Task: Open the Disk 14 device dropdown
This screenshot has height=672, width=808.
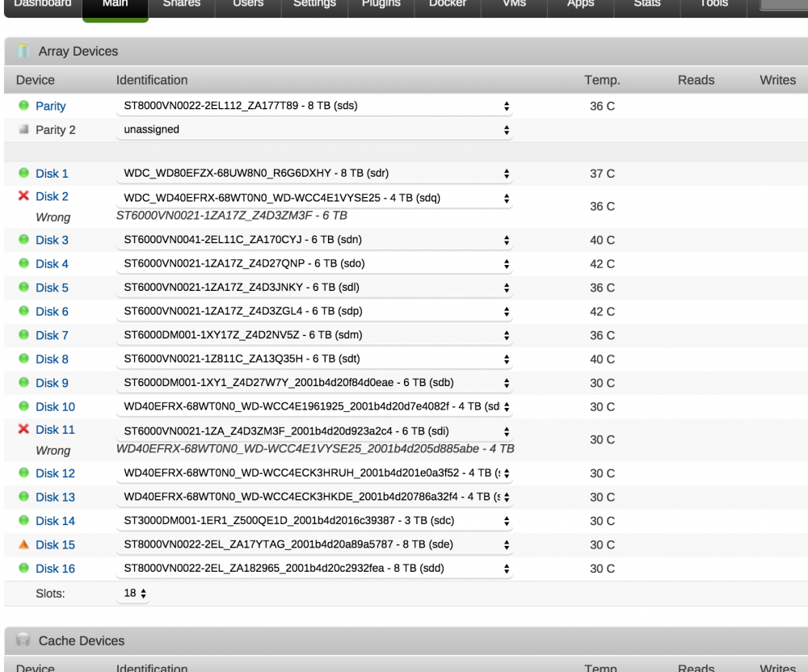Action: pos(314,521)
